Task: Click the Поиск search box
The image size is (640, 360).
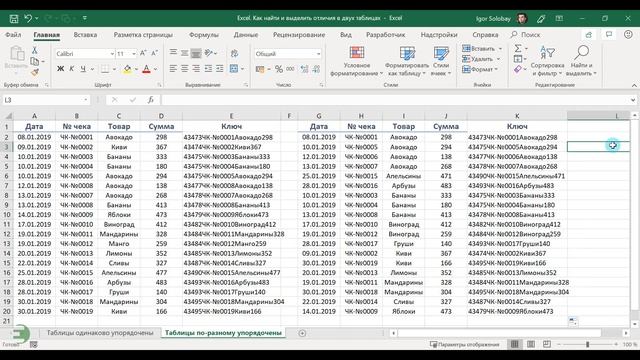Action: click(526, 35)
